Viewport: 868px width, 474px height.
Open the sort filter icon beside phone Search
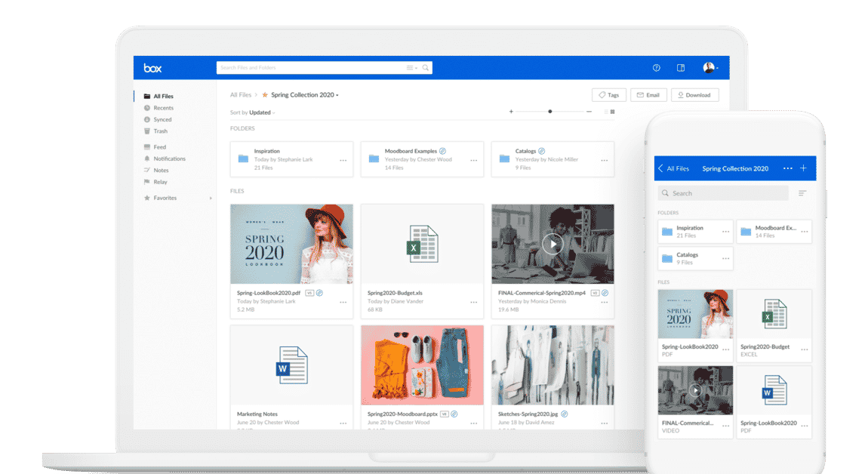click(x=802, y=193)
